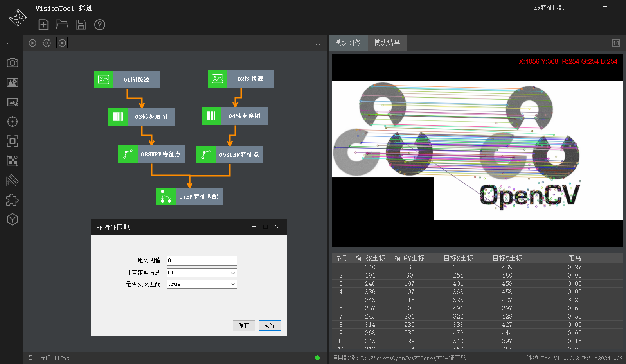Screen dimensions: 626x364
Task: Click the 目标Y坐标 column header
Action: pyautogui.click(x=507, y=258)
